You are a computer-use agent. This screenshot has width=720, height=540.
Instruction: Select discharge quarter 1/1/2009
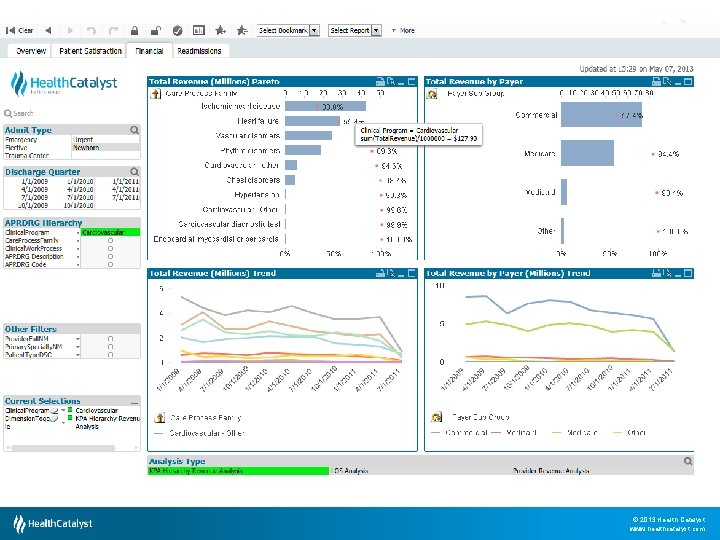coord(34,181)
